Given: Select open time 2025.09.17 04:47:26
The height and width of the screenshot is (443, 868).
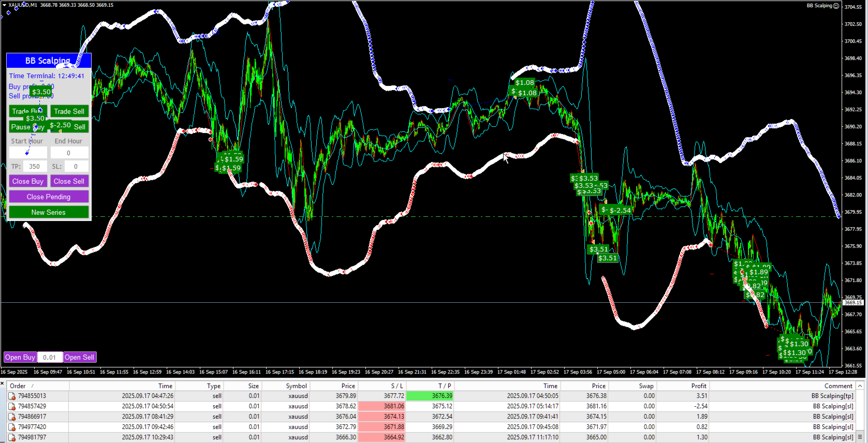Looking at the screenshot, I should [x=148, y=396].
